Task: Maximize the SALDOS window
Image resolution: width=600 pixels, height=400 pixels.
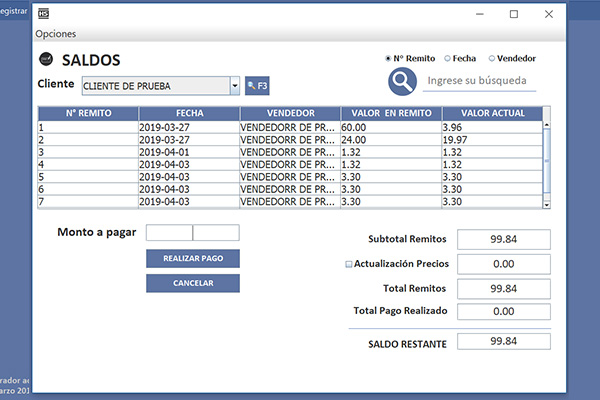Action: coord(513,14)
